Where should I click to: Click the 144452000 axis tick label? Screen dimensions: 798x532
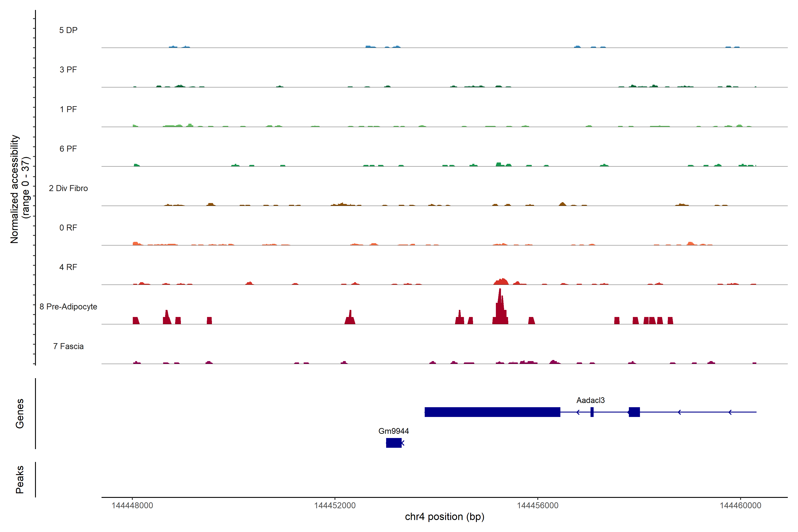(x=335, y=506)
